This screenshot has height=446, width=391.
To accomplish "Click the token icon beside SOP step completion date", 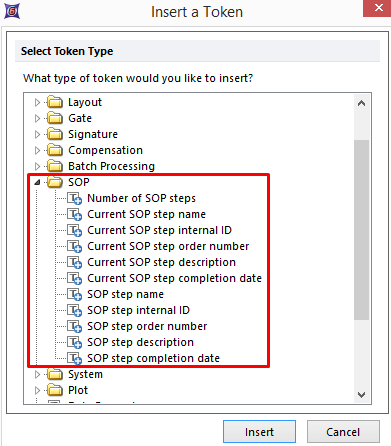I will (x=74, y=358).
